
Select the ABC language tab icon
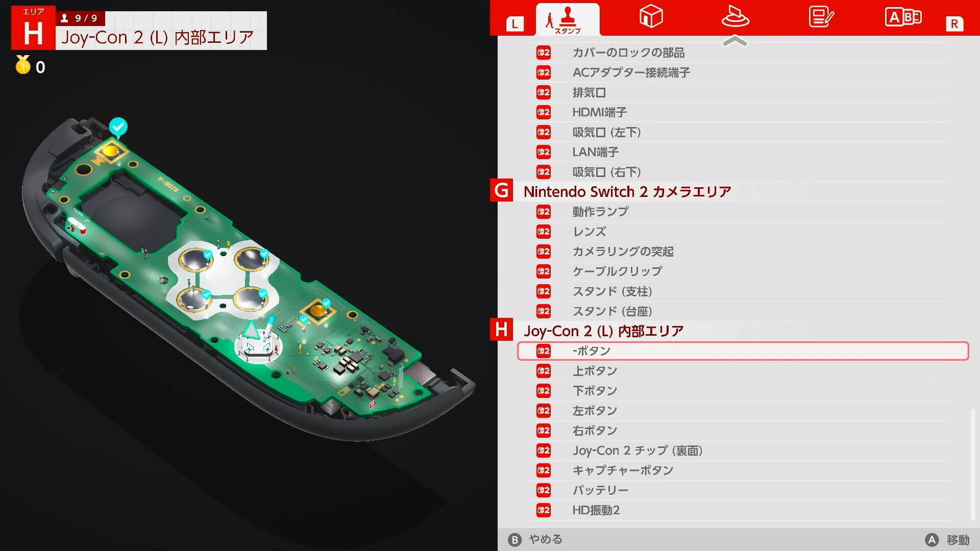click(x=903, y=17)
